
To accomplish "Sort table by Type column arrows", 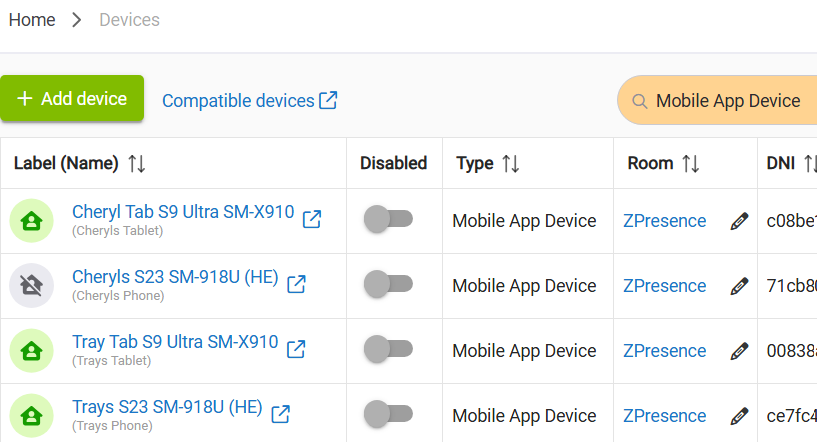I will point(510,164).
